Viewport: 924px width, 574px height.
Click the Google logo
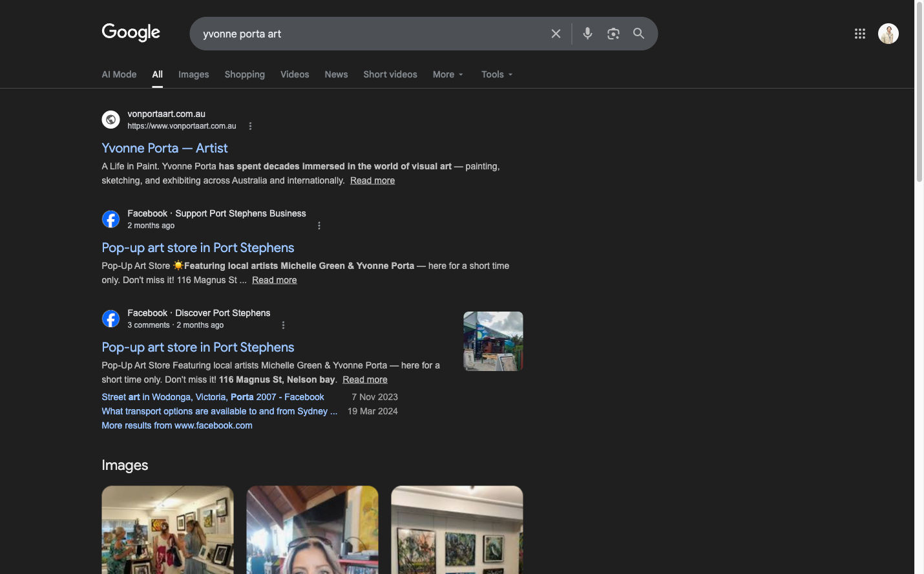(131, 33)
